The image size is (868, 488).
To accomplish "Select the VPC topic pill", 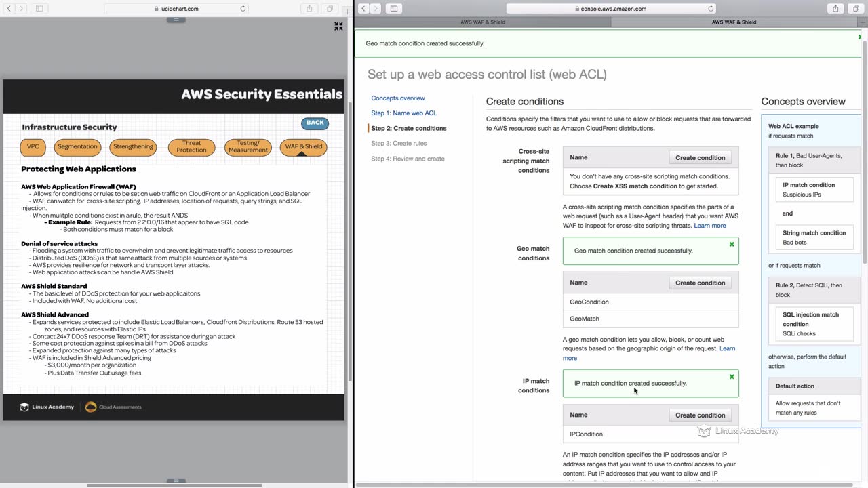I will pyautogui.click(x=33, y=146).
